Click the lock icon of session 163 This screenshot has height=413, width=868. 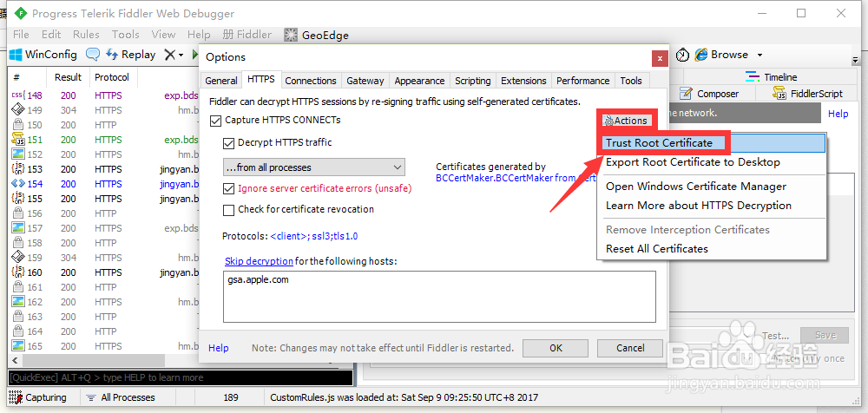pos(17,316)
